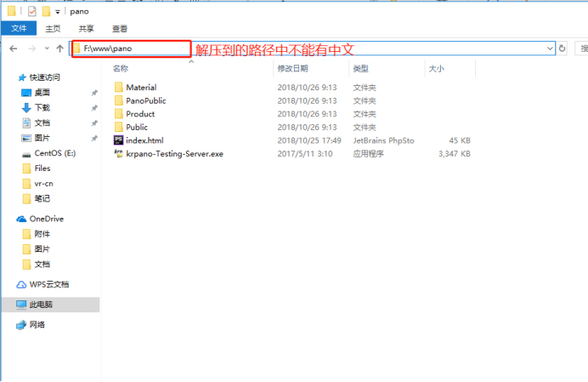Click the 应用程序 type cell
Image resolution: width=588 pixels, height=382 pixels.
click(368, 154)
